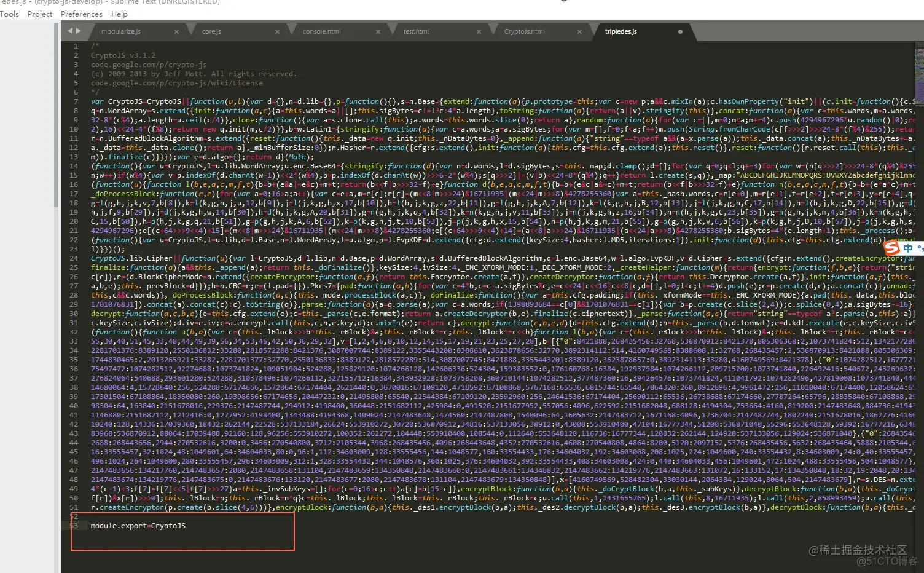Screen dimensions: 924x573
Task: Click the 'CryptoJS v3.1.2' comment line
Action: click(123, 55)
